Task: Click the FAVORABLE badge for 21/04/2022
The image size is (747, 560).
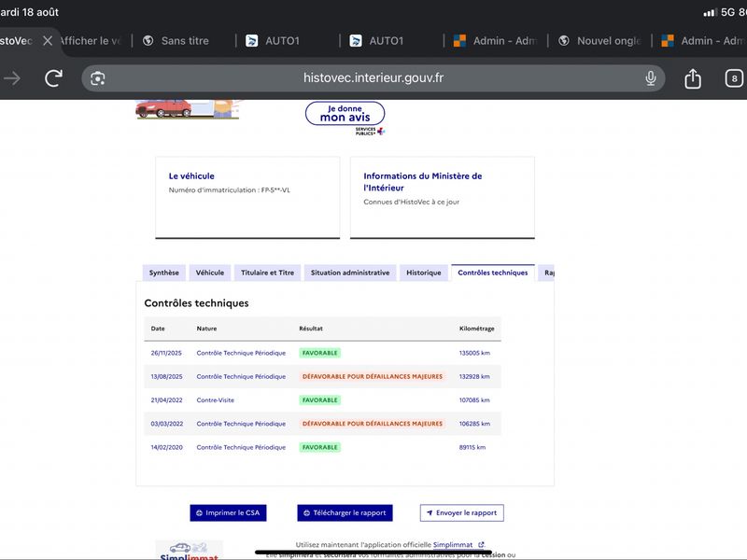Action: point(319,400)
